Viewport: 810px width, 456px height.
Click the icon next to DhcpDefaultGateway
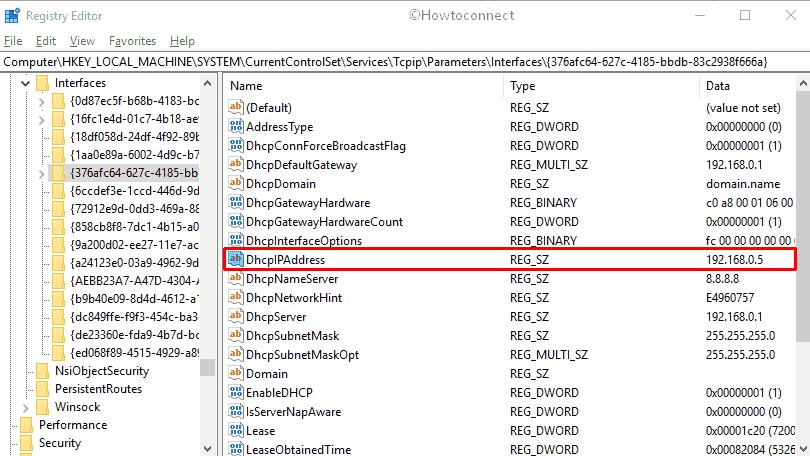[236, 165]
